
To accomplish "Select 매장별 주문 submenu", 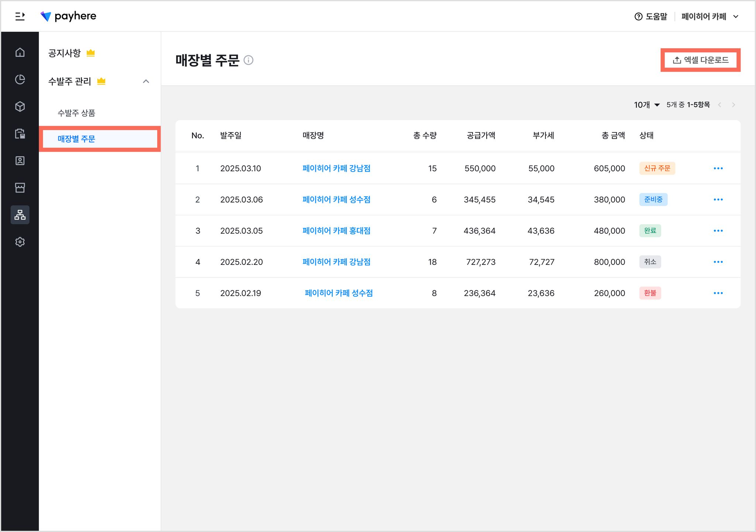I will pos(100,139).
